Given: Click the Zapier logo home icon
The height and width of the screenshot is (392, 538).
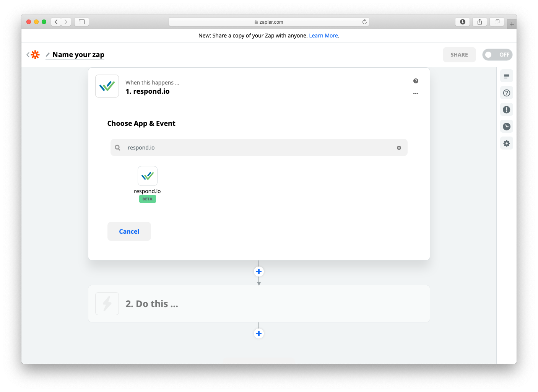Looking at the screenshot, I should [x=35, y=55].
